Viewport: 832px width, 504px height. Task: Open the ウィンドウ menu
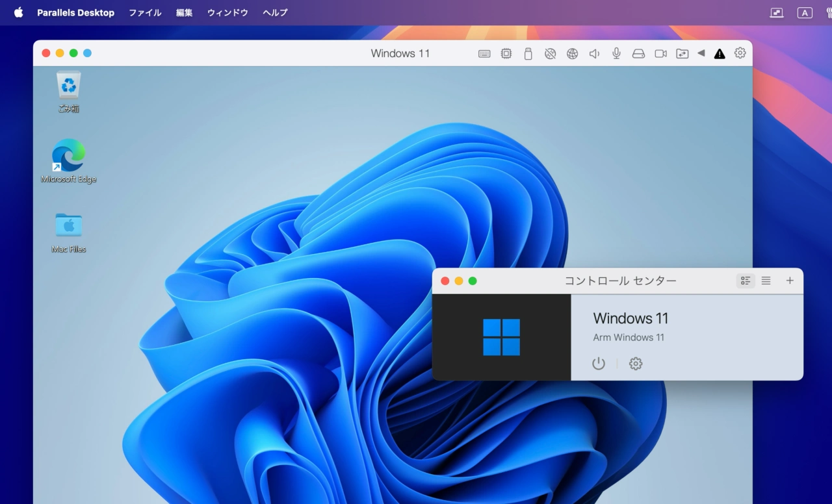pos(227,12)
